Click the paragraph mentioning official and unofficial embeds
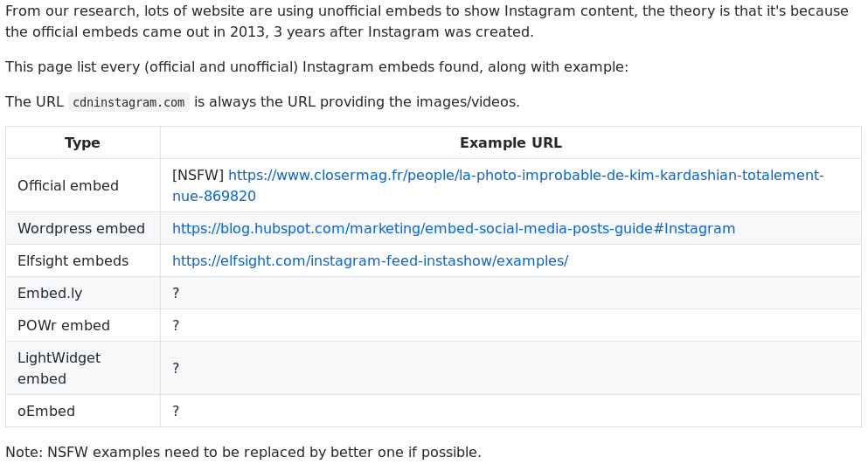Image resolution: width=868 pixels, height=471 pixels. pyautogui.click(x=316, y=67)
